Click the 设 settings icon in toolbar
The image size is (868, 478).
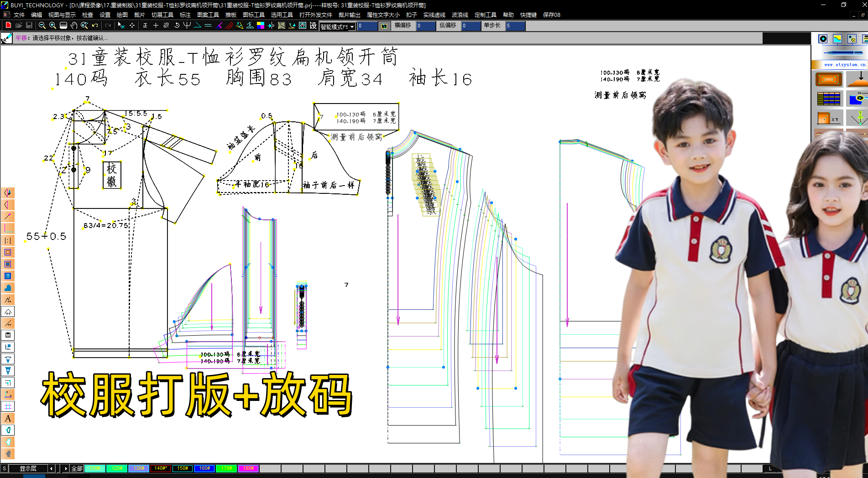[313, 26]
